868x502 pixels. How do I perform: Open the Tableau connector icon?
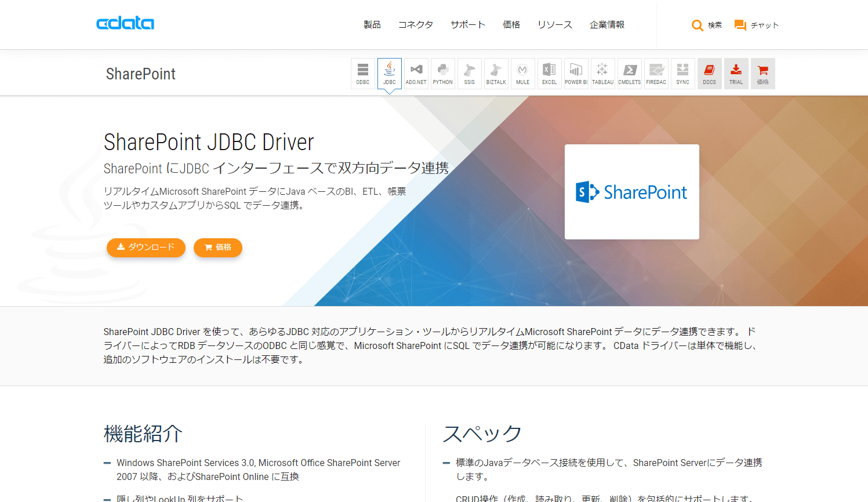pyautogui.click(x=602, y=73)
